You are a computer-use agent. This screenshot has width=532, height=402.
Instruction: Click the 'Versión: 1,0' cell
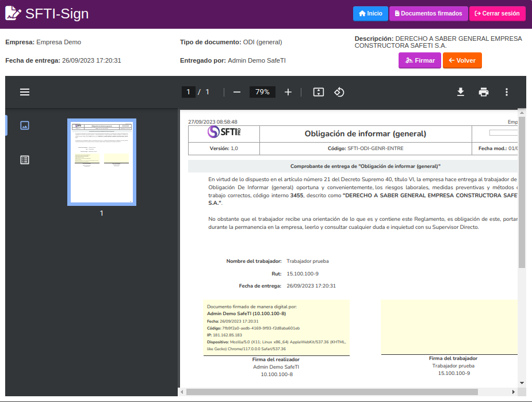coord(224,148)
